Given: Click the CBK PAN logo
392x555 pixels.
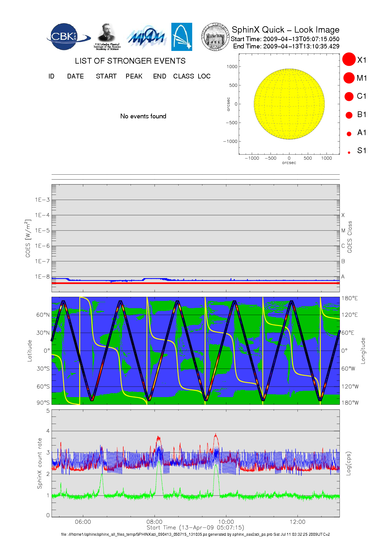Looking at the screenshot, I should pos(67,37).
